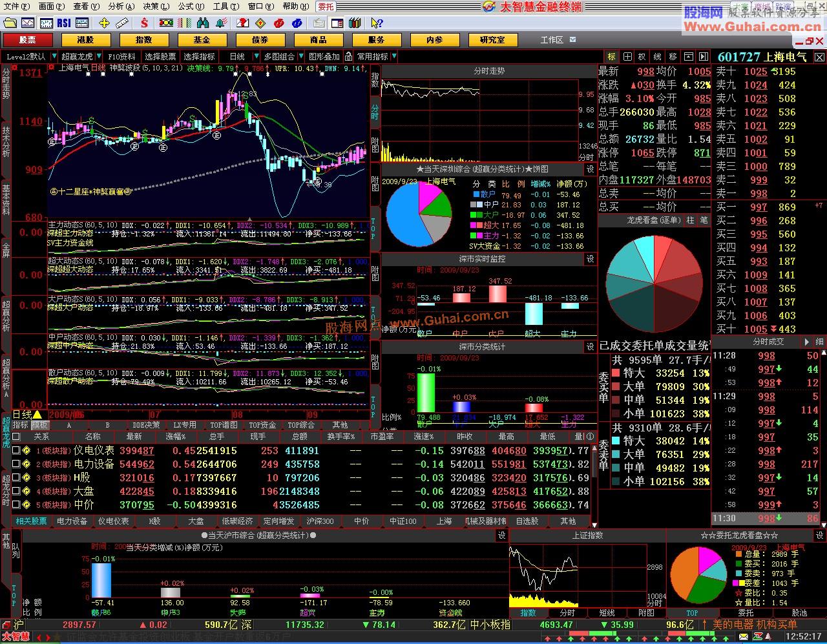Screen dimensions: 827x644
Task: Click the red circular info icon
Action: click(x=279, y=23)
